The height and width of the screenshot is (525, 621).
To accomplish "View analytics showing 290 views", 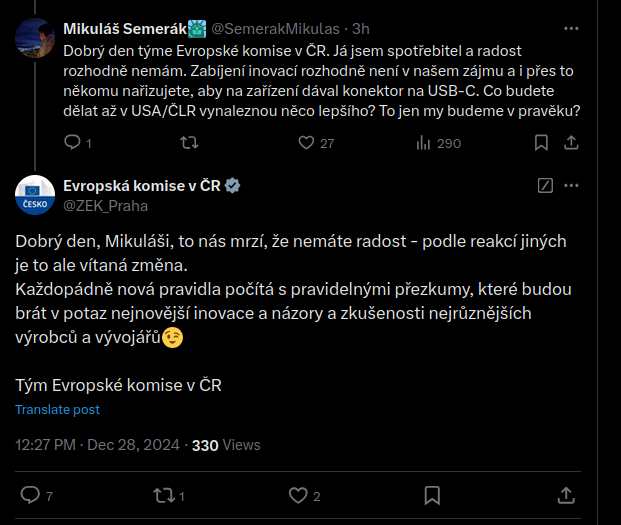I will [421, 143].
